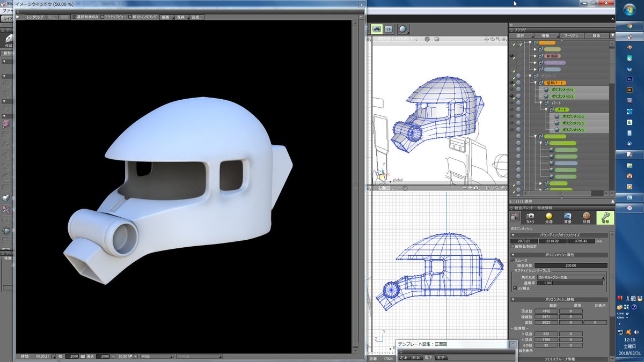This screenshot has width=644, height=362.
Task: Click the 右上 template button
Action: pyautogui.click(x=417, y=358)
